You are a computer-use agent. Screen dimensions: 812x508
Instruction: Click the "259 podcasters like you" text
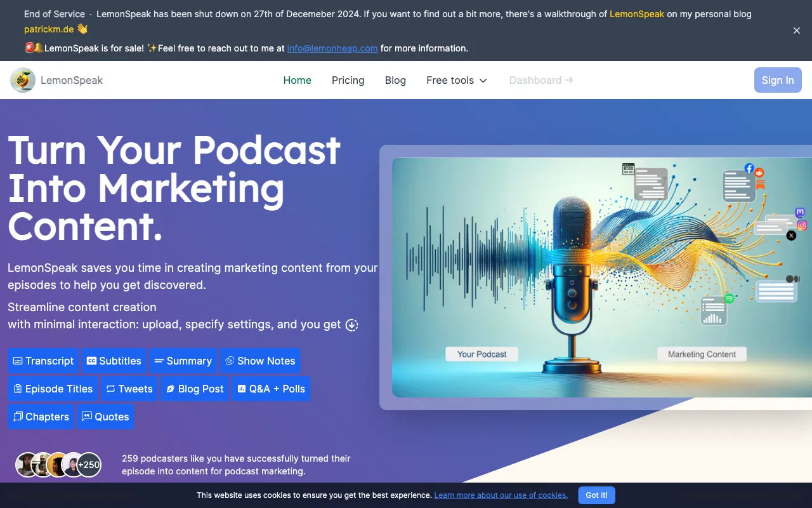pos(236,465)
